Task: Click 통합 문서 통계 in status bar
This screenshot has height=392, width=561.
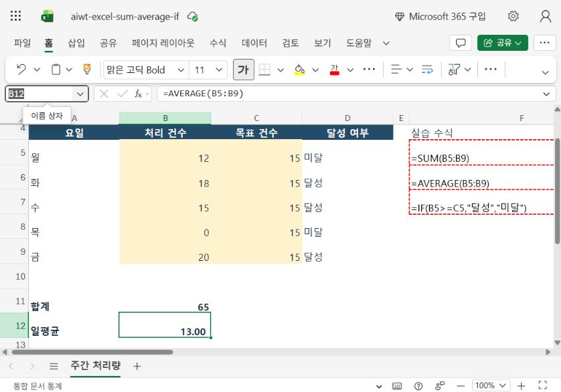Action: [37, 386]
